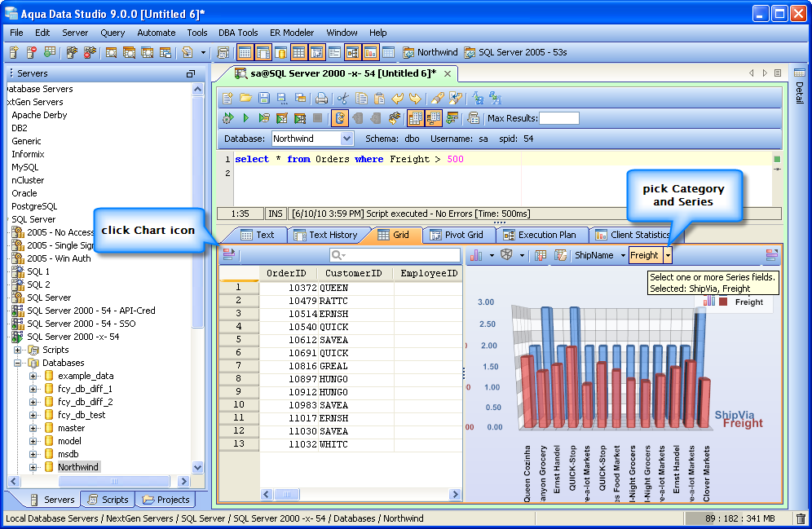Click the CustomerID column header
The height and width of the screenshot is (529, 812).
pos(354,273)
